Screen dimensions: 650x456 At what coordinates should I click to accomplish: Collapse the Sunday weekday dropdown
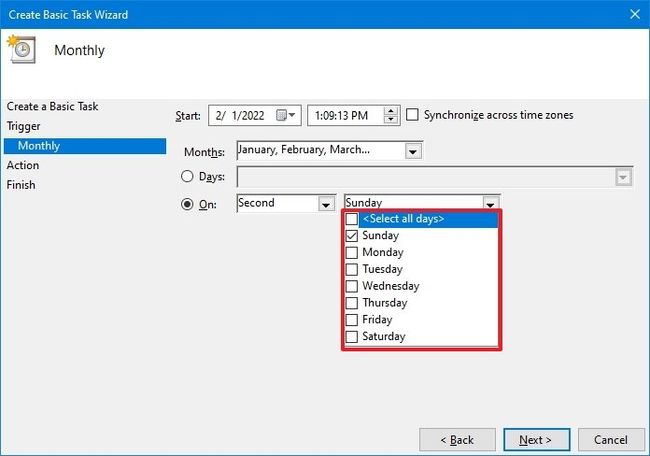pos(491,203)
